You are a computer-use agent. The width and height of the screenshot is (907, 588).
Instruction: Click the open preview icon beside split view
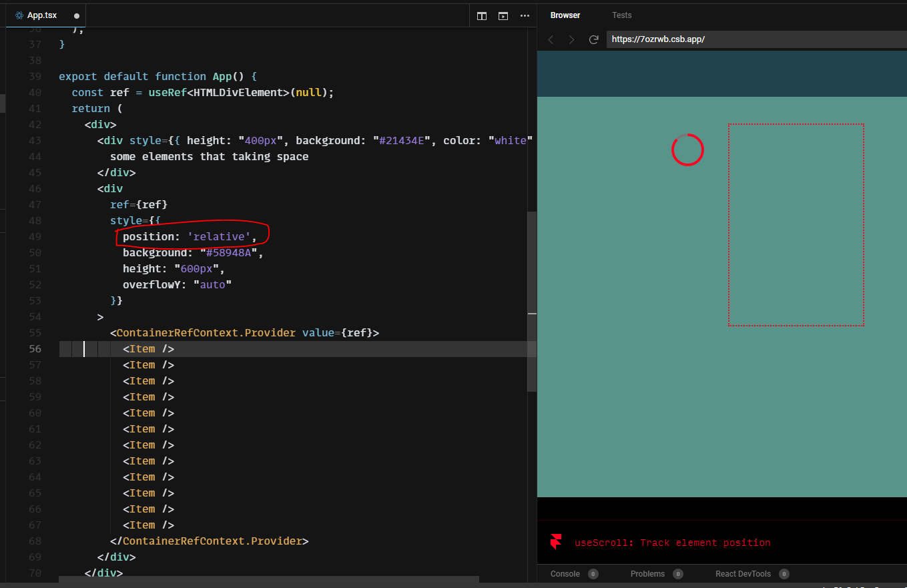point(503,15)
